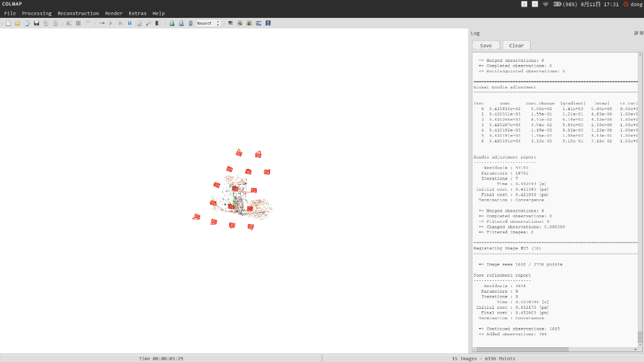The image size is (644, 362).
Task: Start reconstruction with the play icon
Action: click(111, 24)
